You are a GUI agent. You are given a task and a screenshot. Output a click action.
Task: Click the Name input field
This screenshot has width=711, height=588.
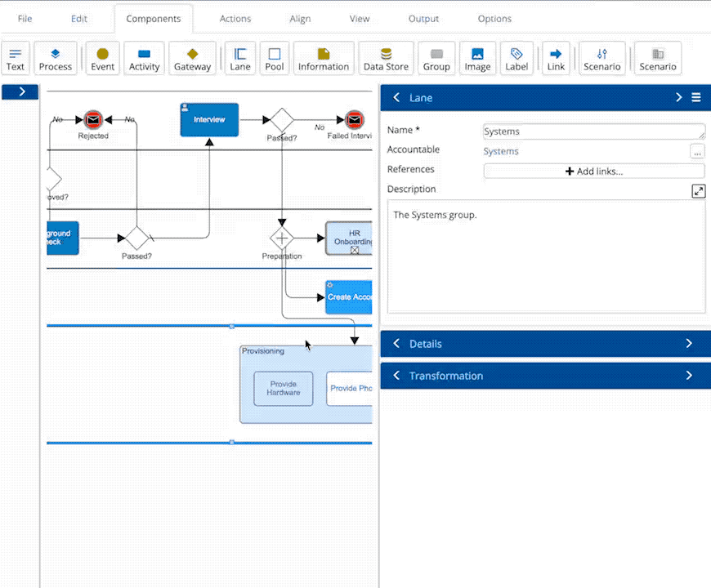click(x=593, y=131)
